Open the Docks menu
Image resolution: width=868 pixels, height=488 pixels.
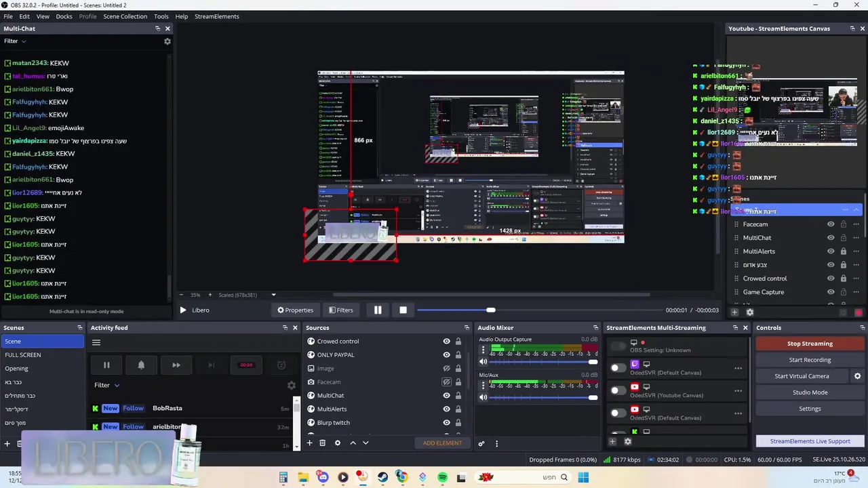[64, 16]
